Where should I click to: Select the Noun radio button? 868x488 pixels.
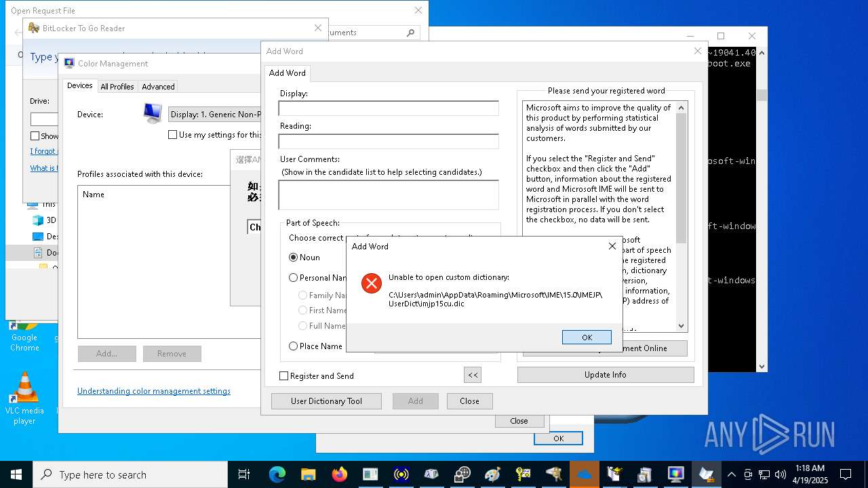(x=293, y=258)
